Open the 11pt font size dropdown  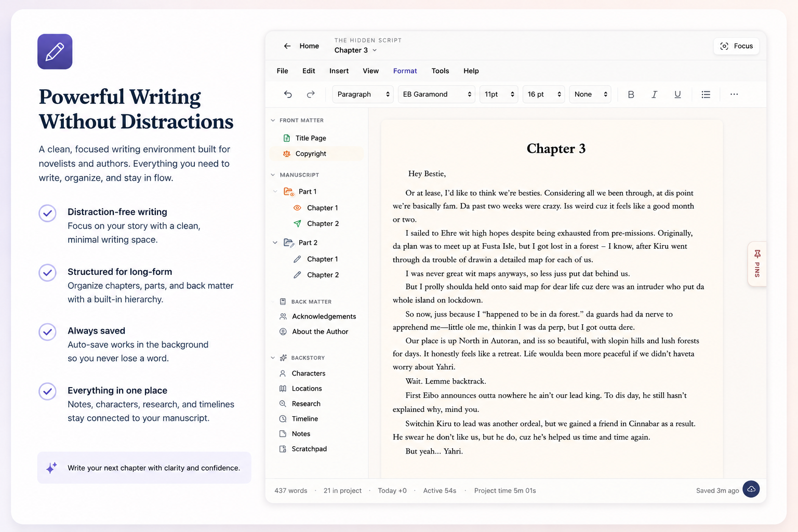[x=499, y=94]
